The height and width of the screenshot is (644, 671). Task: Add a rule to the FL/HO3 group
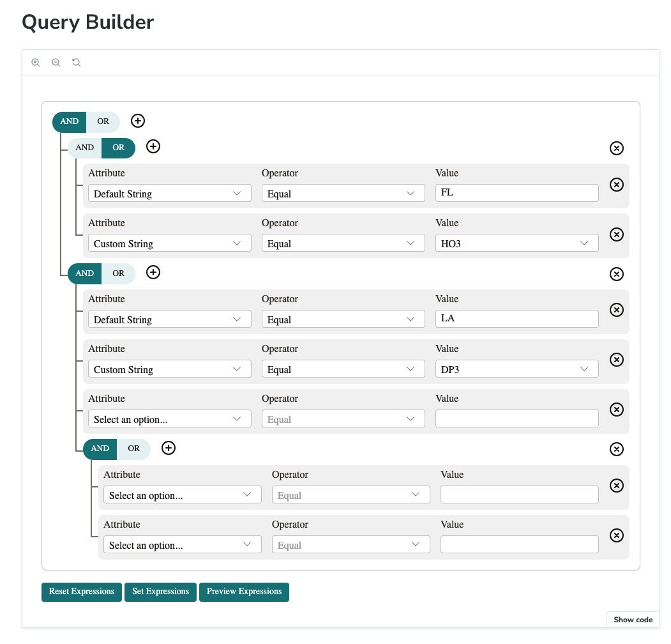(x=153, y=146)
